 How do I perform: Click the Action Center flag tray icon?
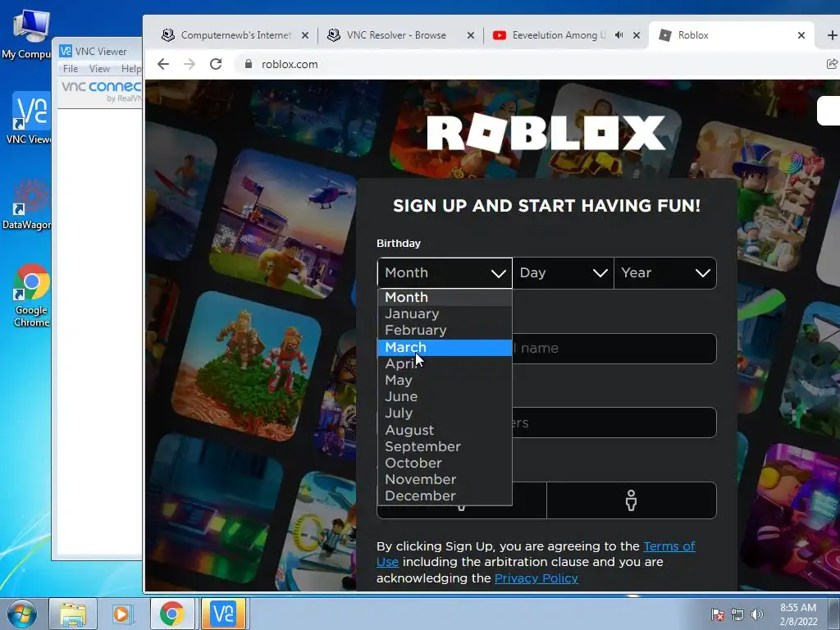(717, 614)
